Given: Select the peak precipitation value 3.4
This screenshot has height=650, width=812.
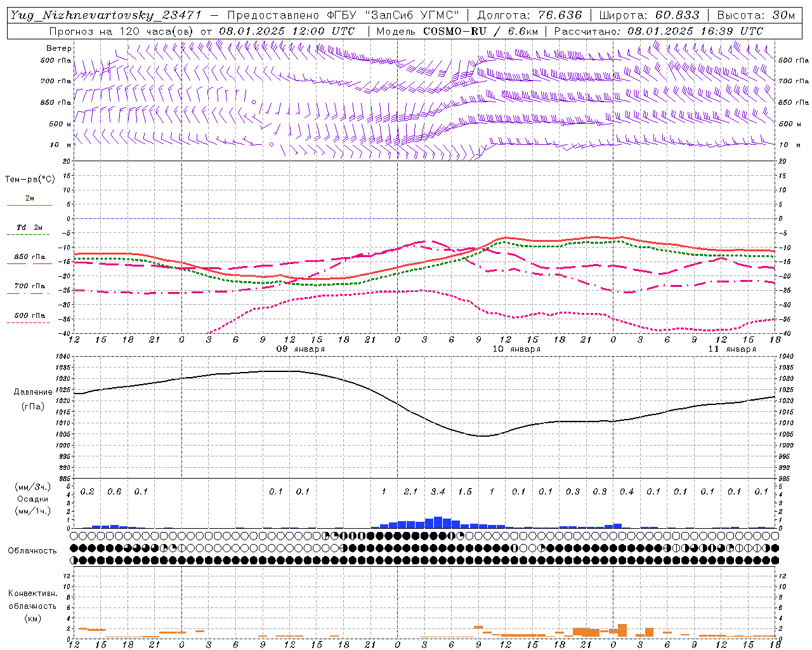Looking at the screenshot, I should click(438, 491).
